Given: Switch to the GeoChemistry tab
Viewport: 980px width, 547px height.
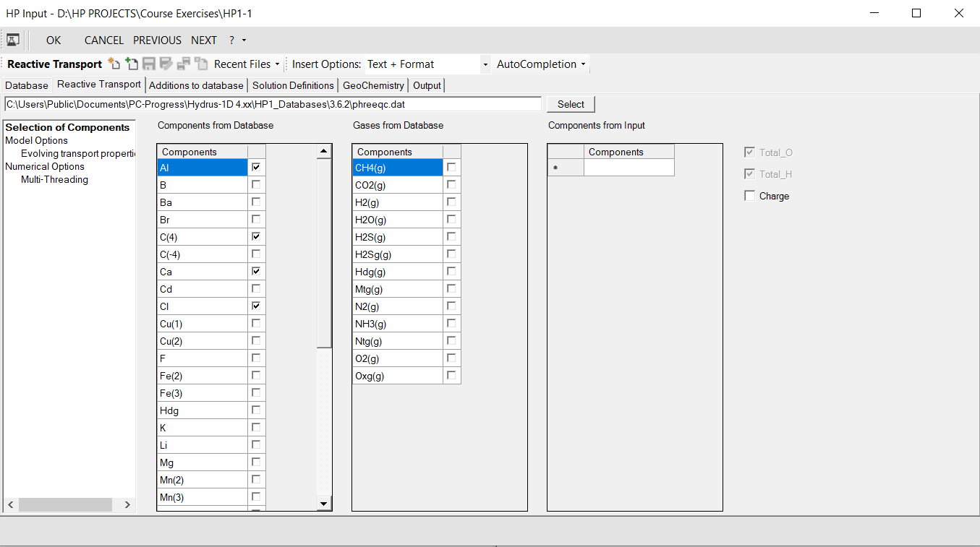Looking at the screenshot, I should click(373, 85).
